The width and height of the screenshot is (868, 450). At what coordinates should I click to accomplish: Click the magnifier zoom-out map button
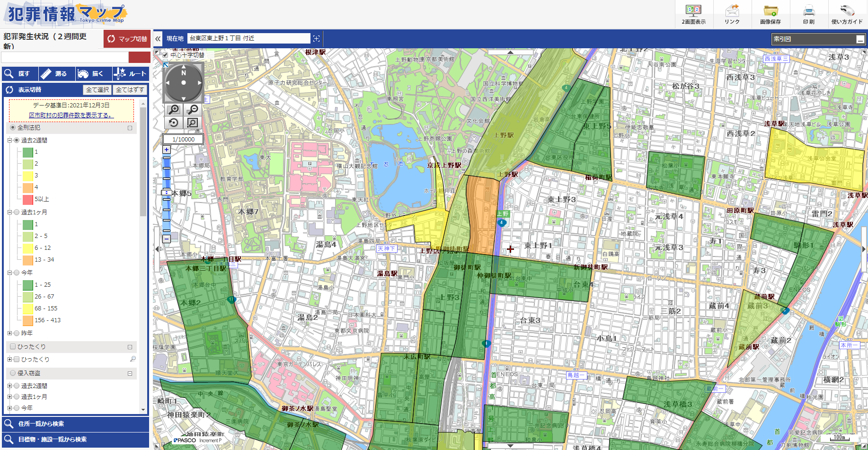point(192,110)
